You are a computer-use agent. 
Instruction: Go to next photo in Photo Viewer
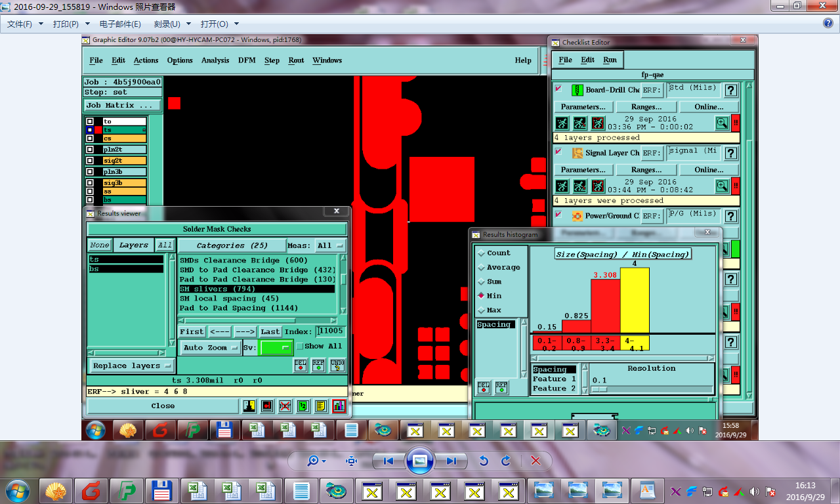point(450,461)
